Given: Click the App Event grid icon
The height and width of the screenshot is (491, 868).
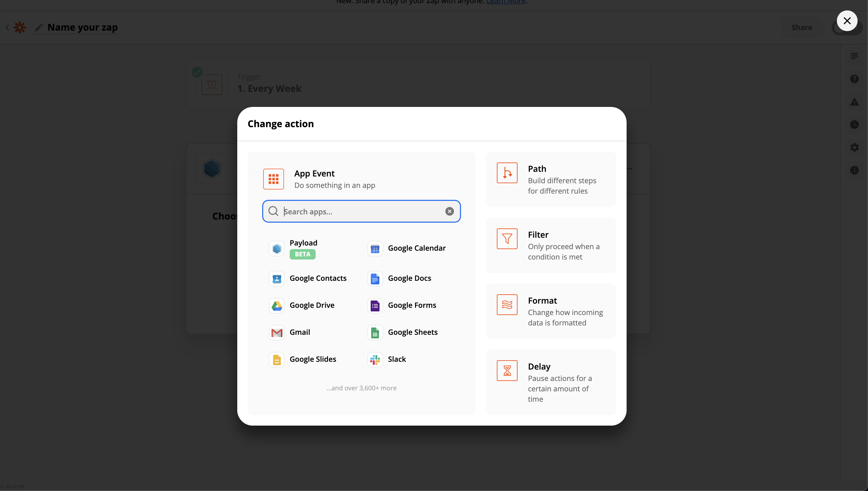Looking at the screenshot, I should [274, 179].
